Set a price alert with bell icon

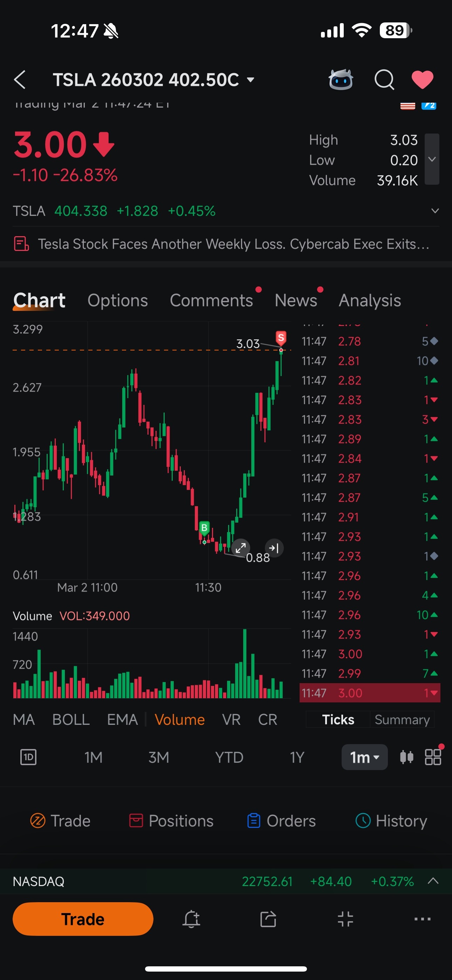point(191,919)
